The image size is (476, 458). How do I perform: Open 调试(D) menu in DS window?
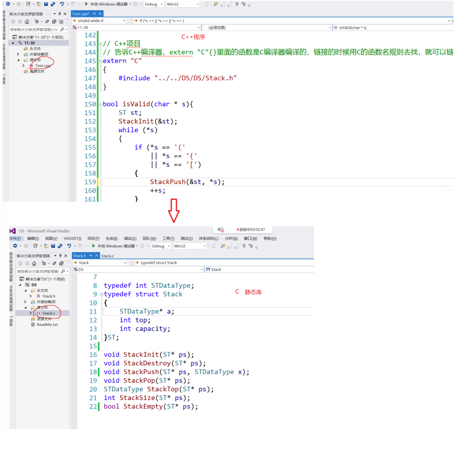click(x=130, y=239)
